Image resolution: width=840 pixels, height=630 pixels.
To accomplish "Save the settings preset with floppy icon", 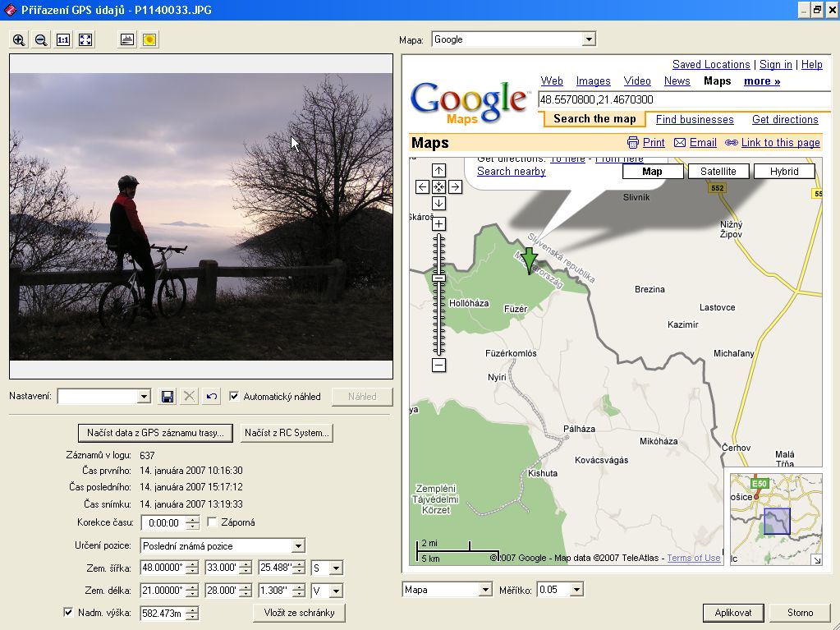I will [168, 397].
